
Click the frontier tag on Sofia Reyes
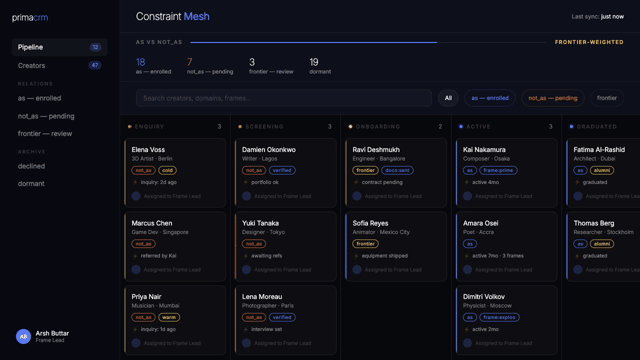[365, 244]
